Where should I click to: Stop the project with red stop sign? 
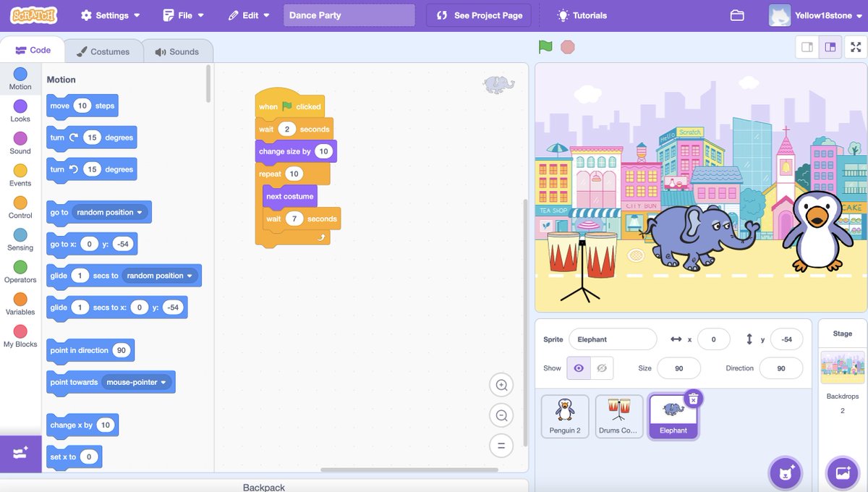tap(568, 47)
